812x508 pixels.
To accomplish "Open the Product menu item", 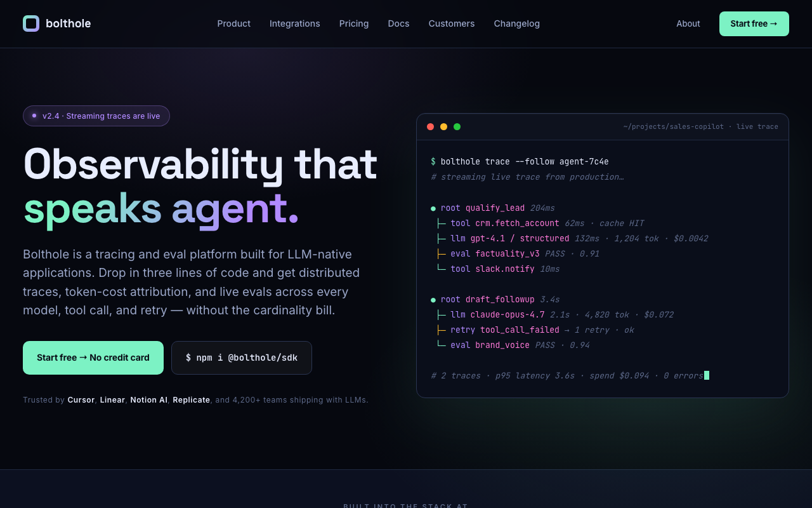I will pos(234,23).
